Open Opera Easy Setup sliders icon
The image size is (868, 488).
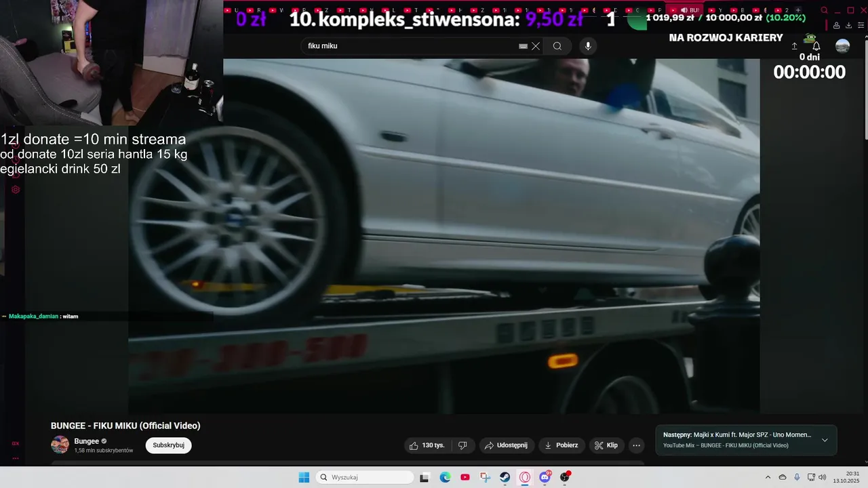click(861, 25)
